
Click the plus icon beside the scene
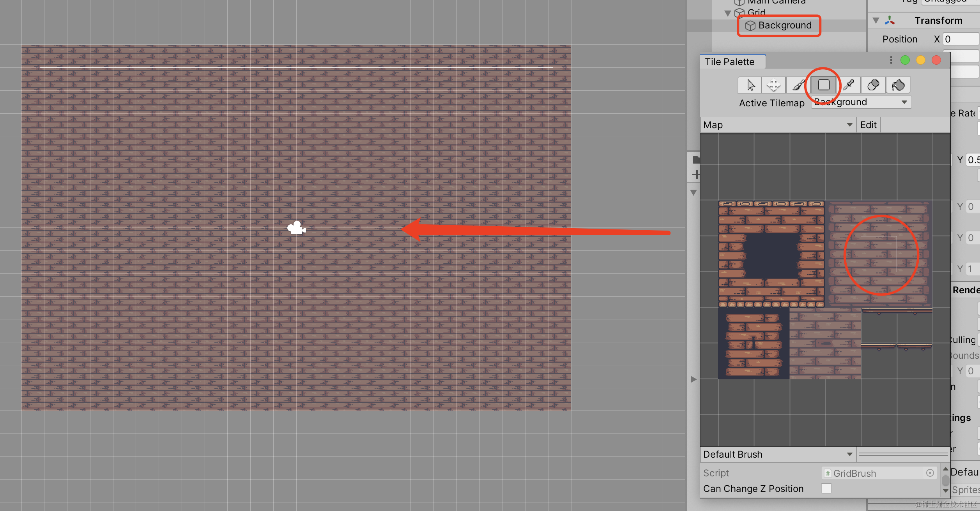(696, 174)
